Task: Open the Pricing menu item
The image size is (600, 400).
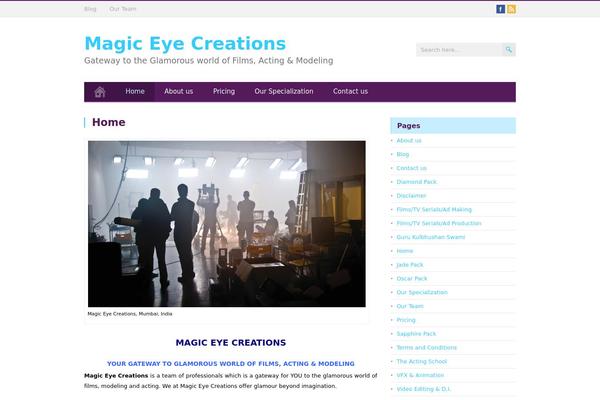Action: pos(224,91)
